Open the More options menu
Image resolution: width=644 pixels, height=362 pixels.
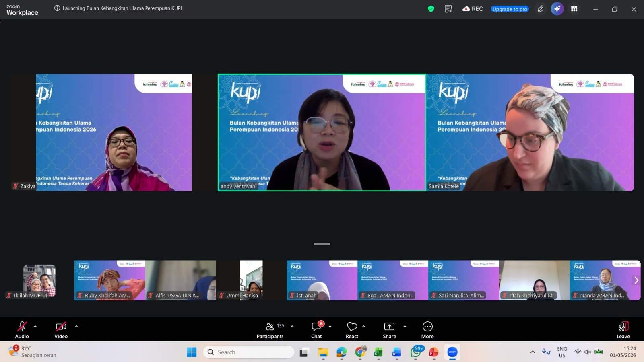tap(427, 330)
